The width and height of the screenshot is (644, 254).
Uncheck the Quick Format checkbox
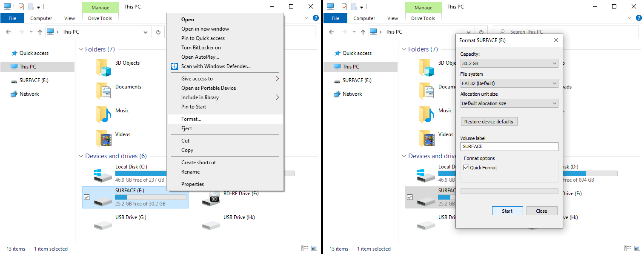467,168
